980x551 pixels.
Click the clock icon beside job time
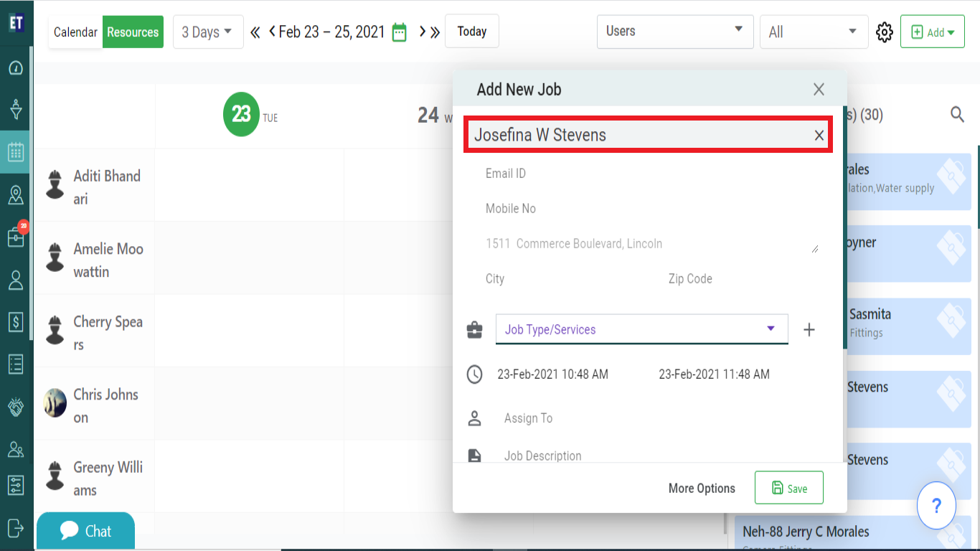pos(474,375)
